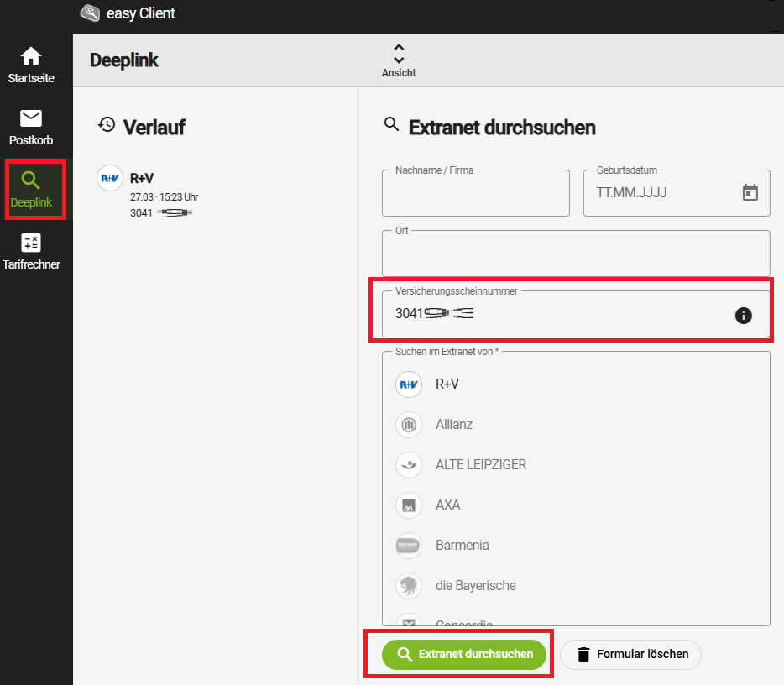Click the calendar icon in Geburtsdatum field
784x685 pixels.
pyautogui.click(x=750, y=192)
